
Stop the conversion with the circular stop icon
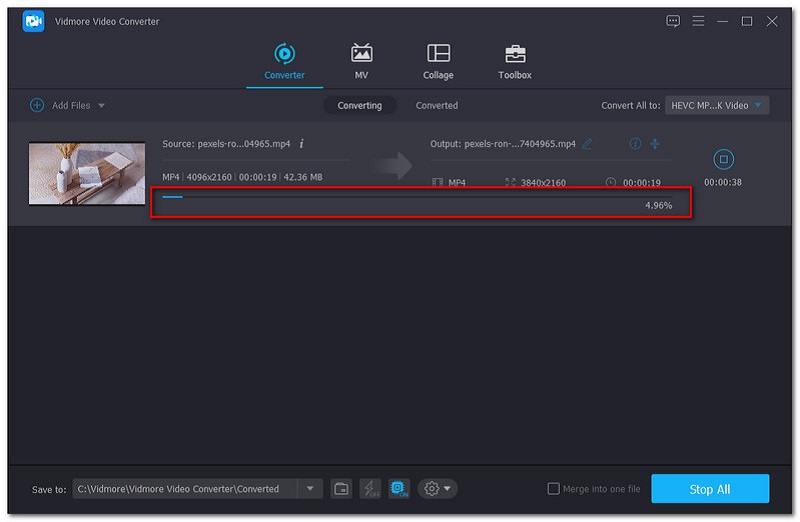click(x=724, y=159)
